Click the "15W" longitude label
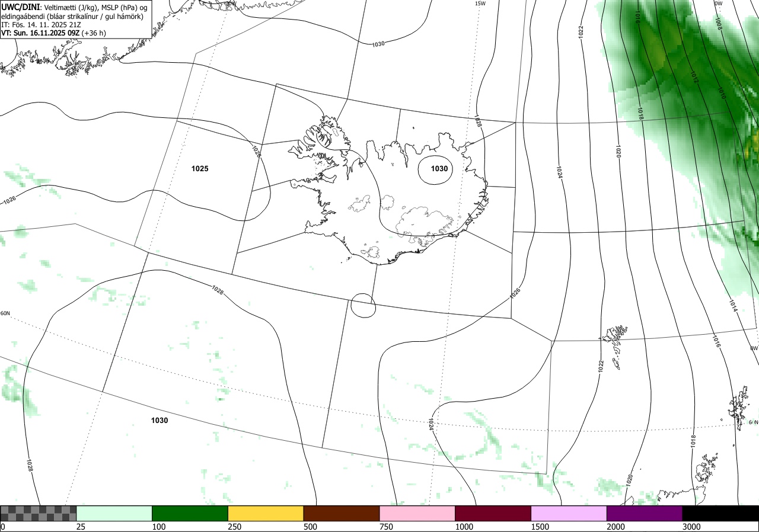The width and height of the screenshot is (759, 532). click(x=480, y=4)
